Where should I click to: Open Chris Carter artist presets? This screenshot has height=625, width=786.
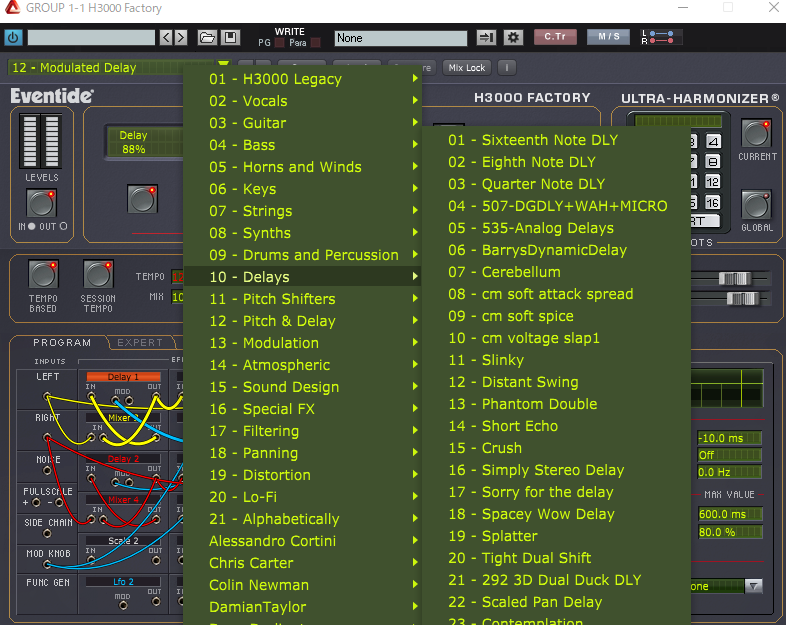303,563
